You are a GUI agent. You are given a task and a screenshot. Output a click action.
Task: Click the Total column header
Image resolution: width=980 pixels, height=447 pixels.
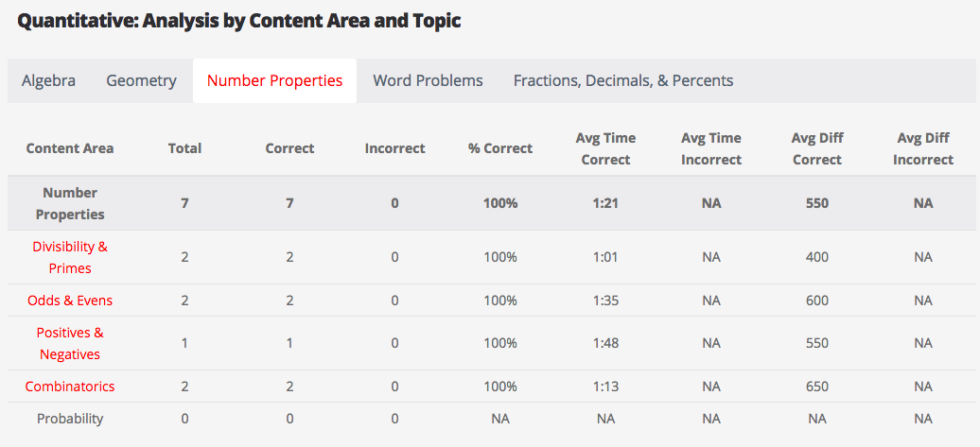point(184,148)
